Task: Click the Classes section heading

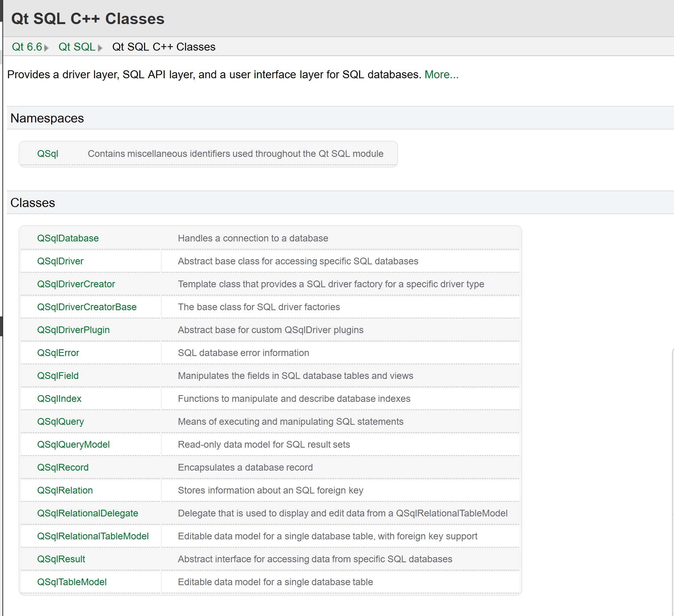Action: (x=33, y=203)
